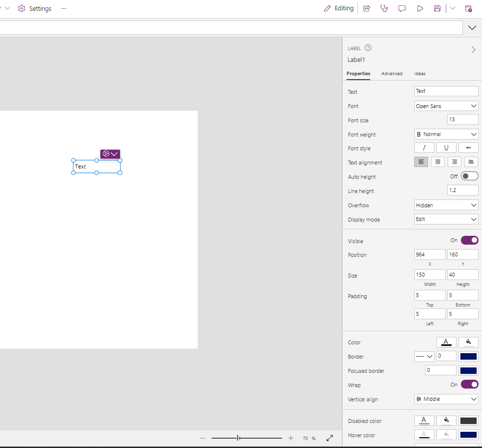Click the Preview app play icon
The image size is (482, 448).
[x=420, y=8]
